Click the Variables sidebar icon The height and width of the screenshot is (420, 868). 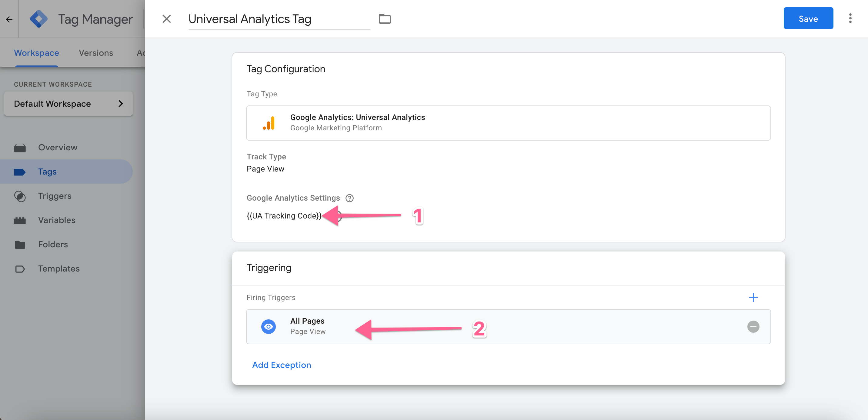point(20,221)
